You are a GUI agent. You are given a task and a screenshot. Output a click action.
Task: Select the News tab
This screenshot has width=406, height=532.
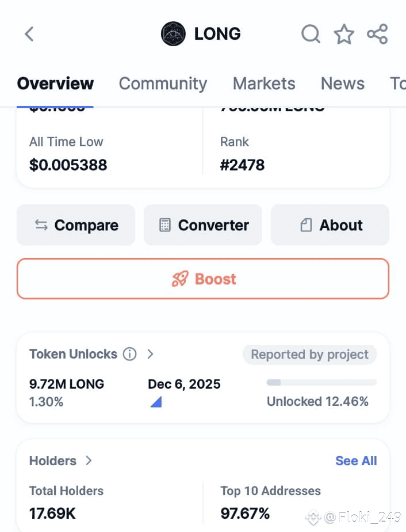[x=343, y=83]
